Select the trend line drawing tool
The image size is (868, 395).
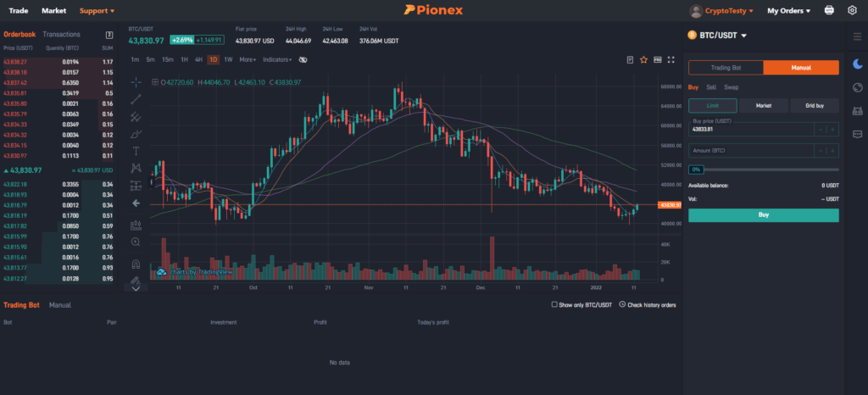136,99
